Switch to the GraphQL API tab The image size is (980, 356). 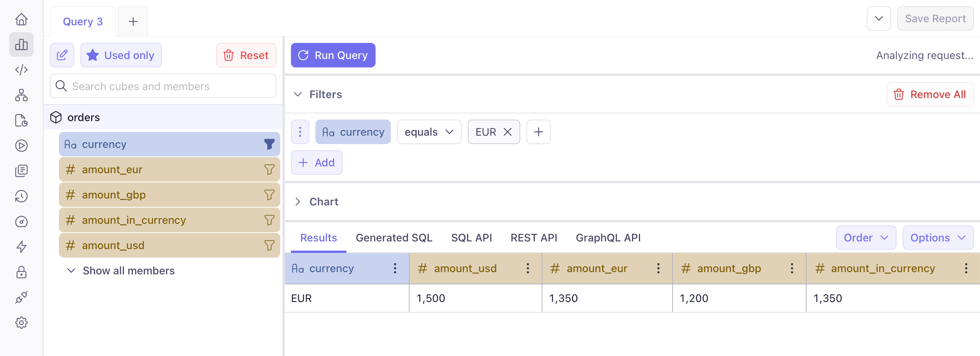(x=608, y=238)
